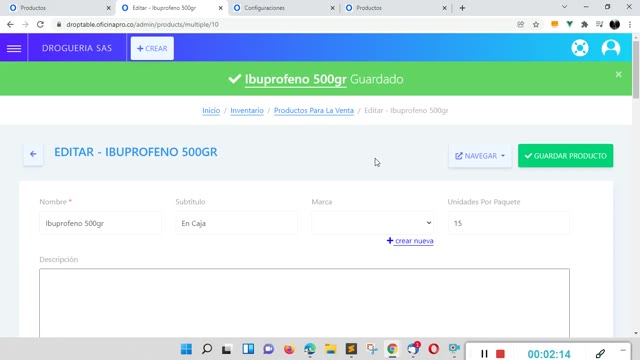Open Productos Para La Venta breadcrumb
This screenshot has width=640, height=360.
[x=313, y=110]
